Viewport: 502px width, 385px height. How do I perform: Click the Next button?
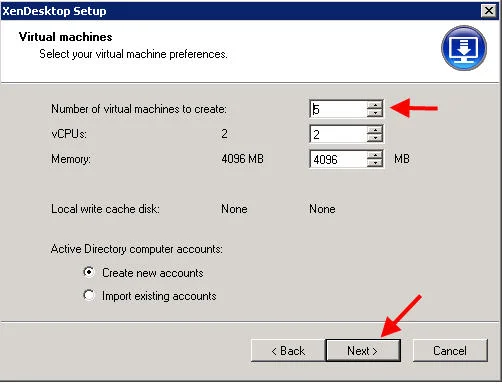(x=363, y=351)
